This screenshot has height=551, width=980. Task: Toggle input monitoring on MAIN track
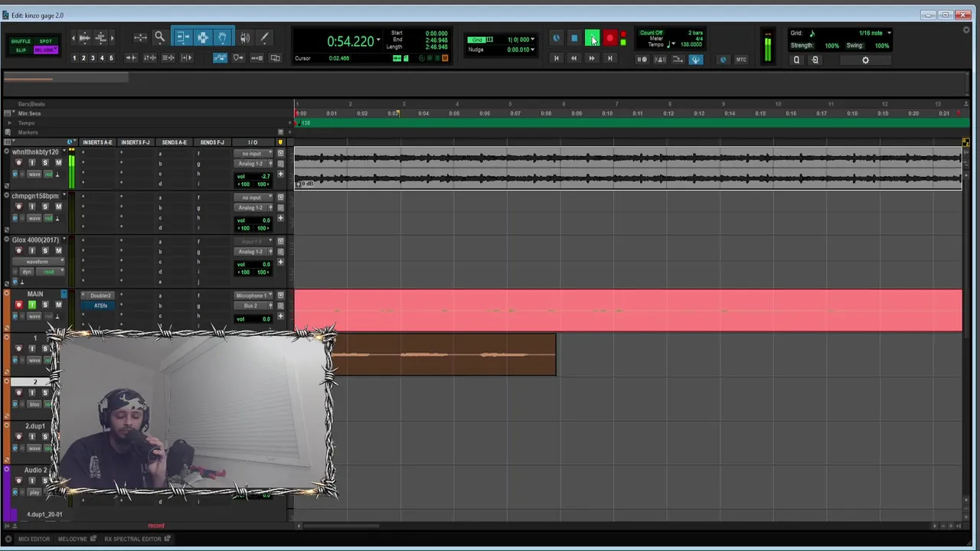32,305
